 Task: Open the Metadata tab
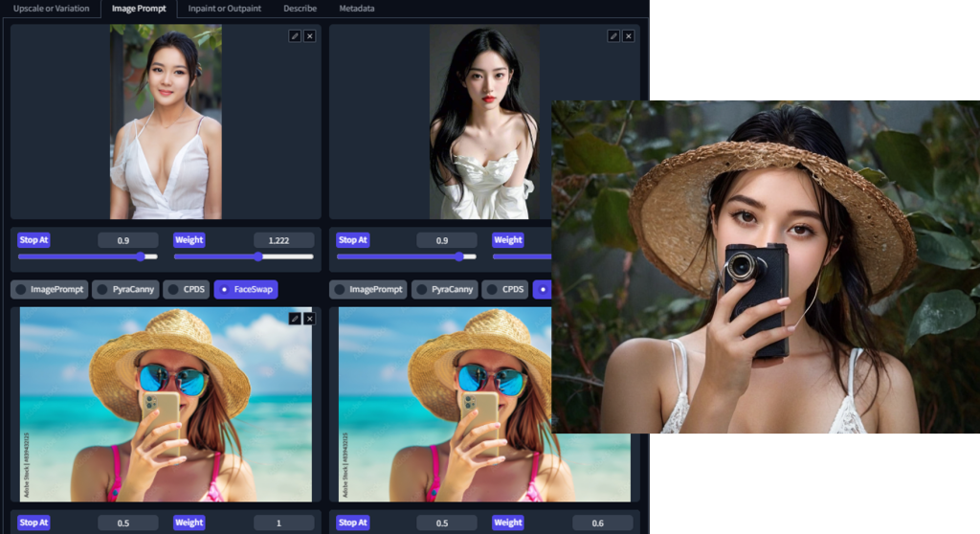coord(357,9)
